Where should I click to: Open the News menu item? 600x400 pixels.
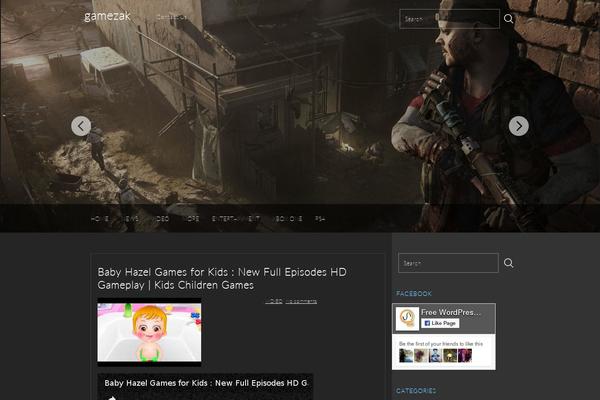pyautogui.click(x=130, y=218)
